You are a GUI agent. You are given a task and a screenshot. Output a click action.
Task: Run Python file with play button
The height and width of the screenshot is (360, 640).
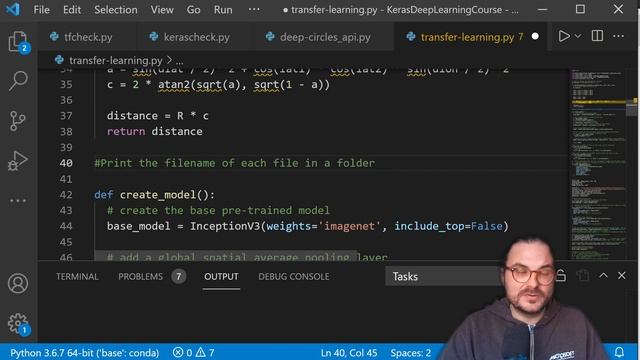[564, 36]
